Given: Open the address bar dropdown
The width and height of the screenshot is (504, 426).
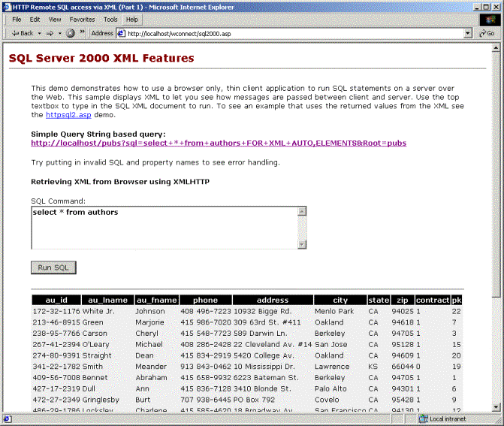Looking at the screenshot, I should click(x=468, y=34).
